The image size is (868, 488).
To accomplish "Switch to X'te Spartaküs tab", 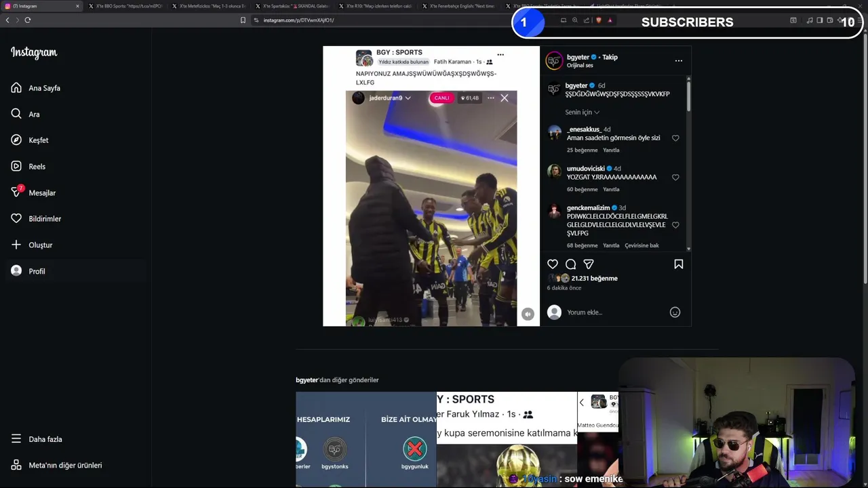I will (x=292, y=6).
